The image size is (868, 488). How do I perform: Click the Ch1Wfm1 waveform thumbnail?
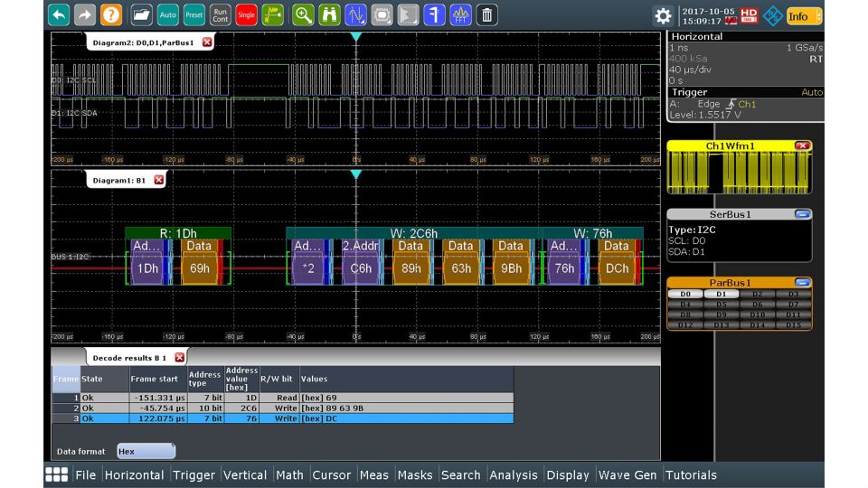tap(739, 172)
